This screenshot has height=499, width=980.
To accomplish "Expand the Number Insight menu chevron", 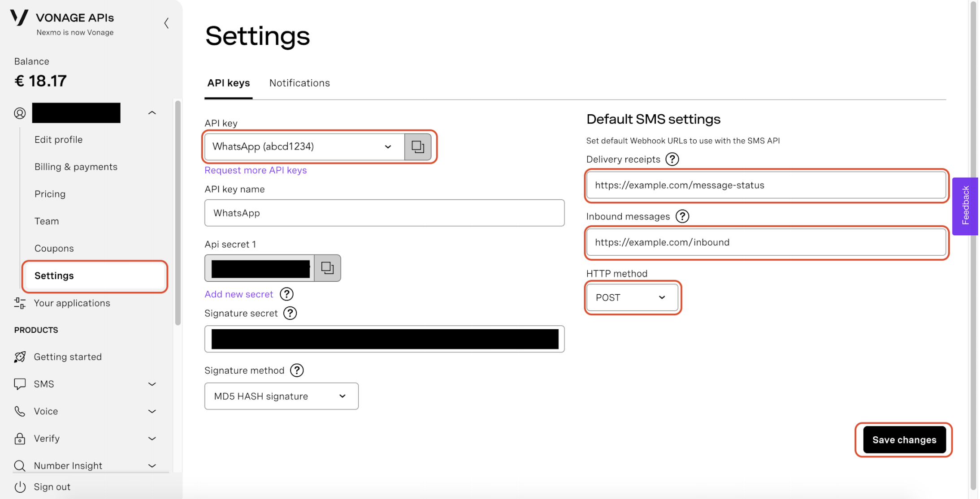I will [152, 466].
